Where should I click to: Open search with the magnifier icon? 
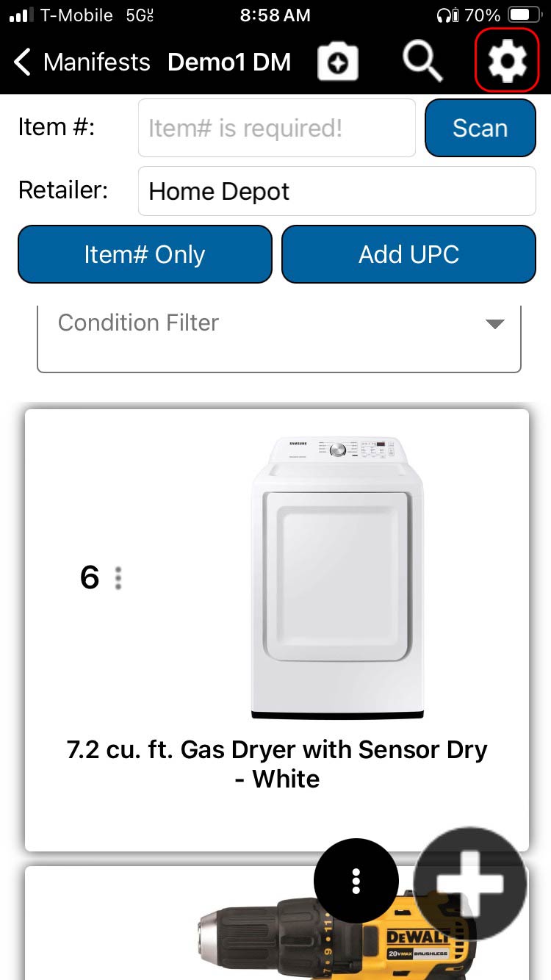[422, 62]
